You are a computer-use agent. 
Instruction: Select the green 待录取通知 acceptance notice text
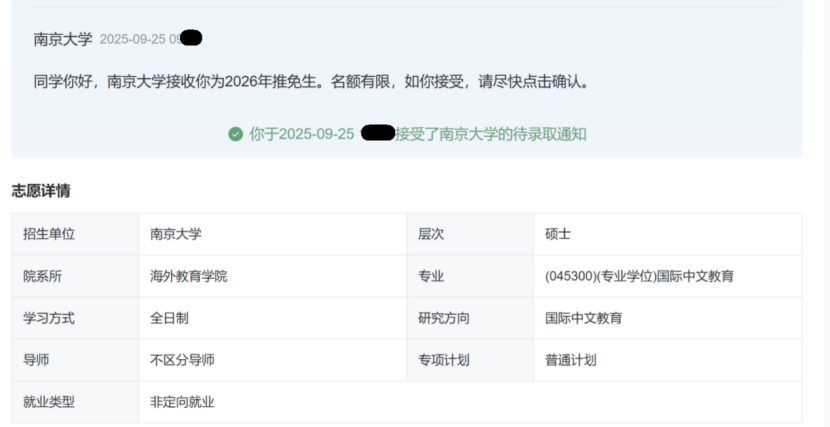pyautogui.click(x=490, y=134)
